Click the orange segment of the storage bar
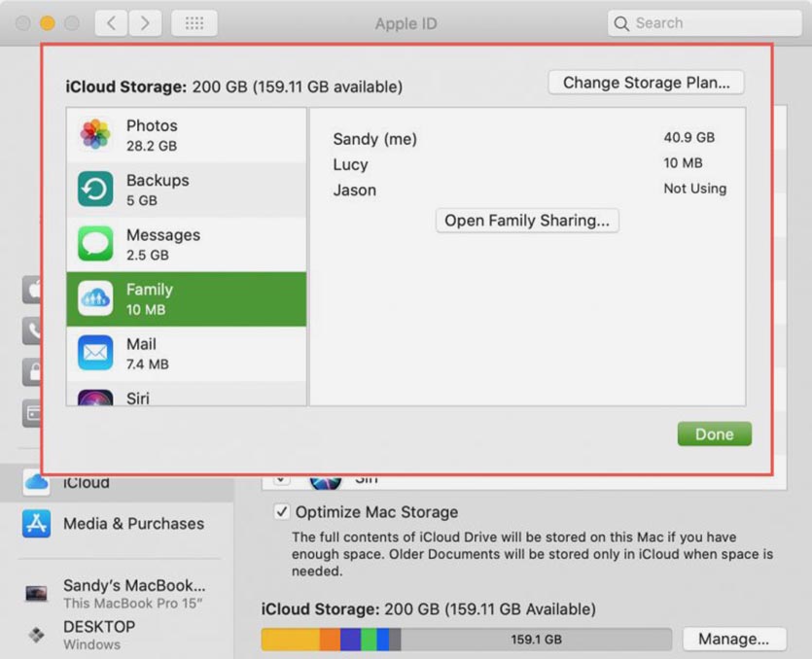This screenshot has width=812, height=659. (x=330, y=640)
